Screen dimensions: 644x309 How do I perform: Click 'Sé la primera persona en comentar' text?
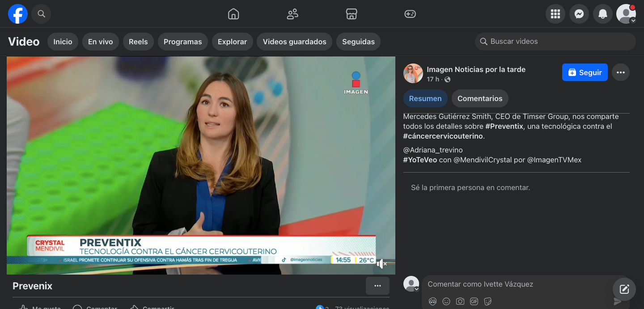click(470, 188)
